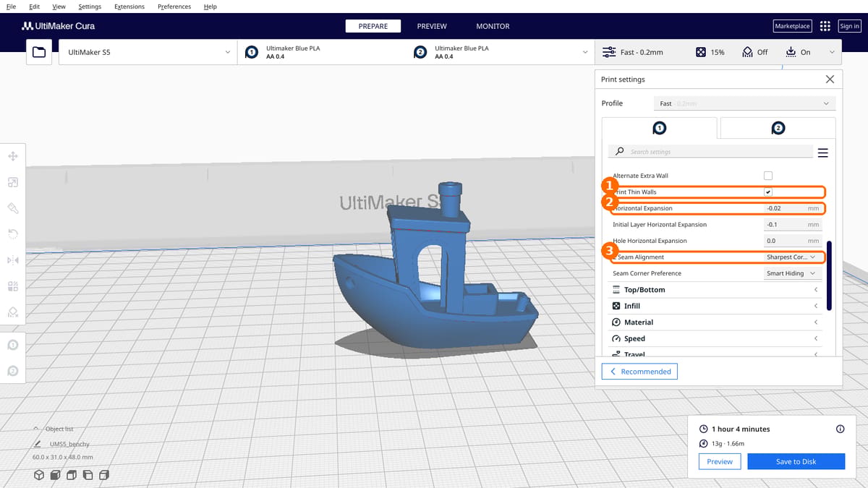Select the Scale tool in left toolbar
868x488 pixels.
(13, 182)
